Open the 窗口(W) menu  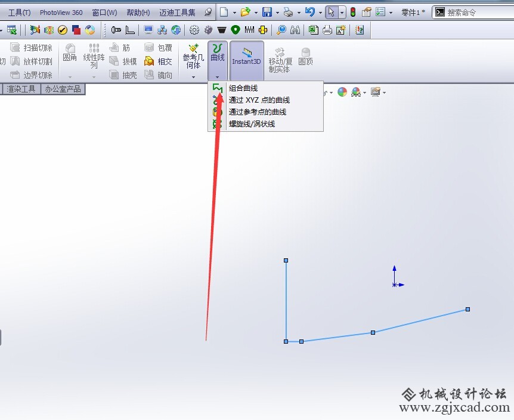coord(104,13)
